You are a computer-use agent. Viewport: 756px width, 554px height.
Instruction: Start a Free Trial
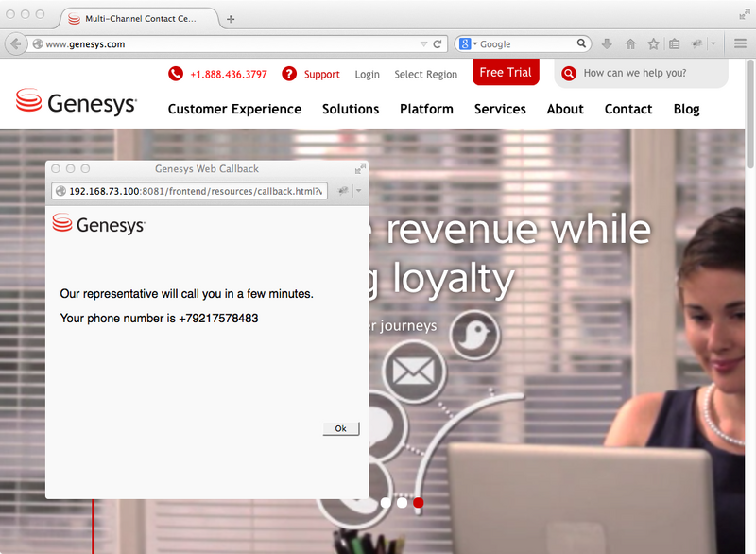(x=506, y=71)
